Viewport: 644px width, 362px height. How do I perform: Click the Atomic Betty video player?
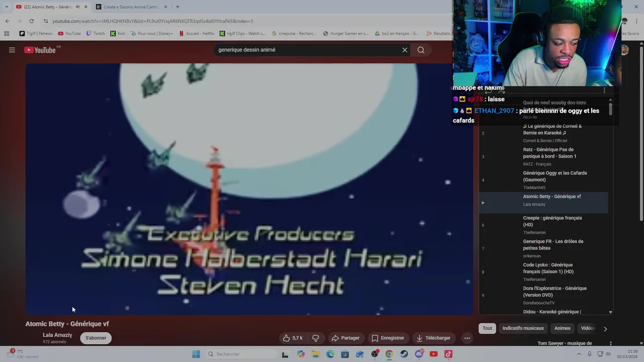[250, 189]
